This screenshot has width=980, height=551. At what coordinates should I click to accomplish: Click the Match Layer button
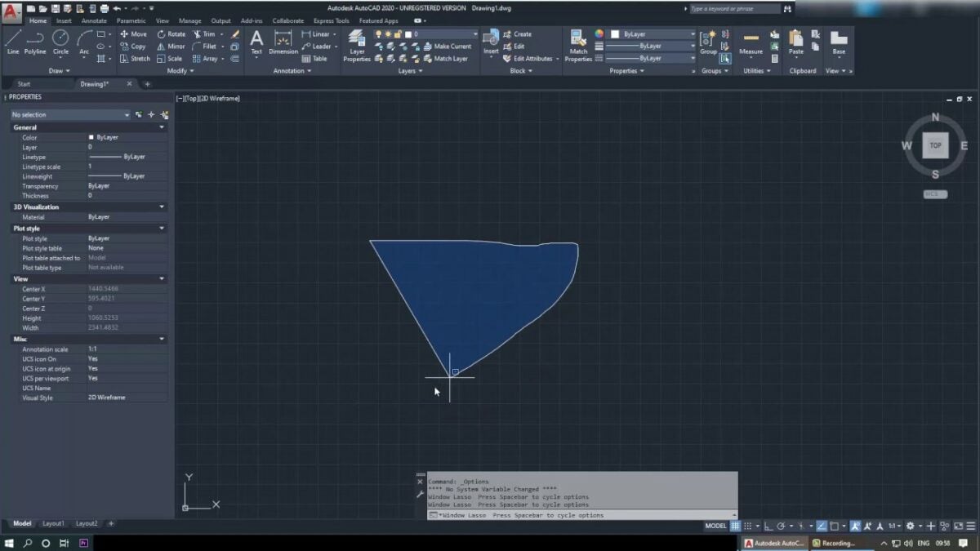[449, 58]
